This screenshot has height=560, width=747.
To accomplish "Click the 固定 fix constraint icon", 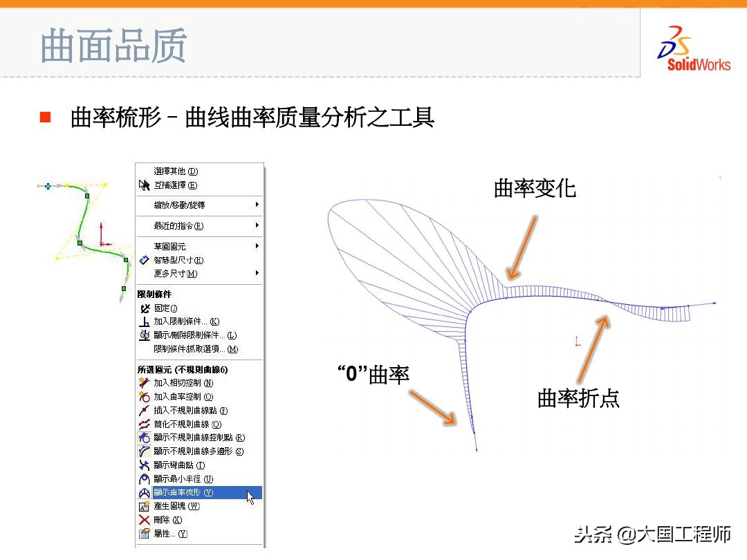I will (x=142, y=308).
